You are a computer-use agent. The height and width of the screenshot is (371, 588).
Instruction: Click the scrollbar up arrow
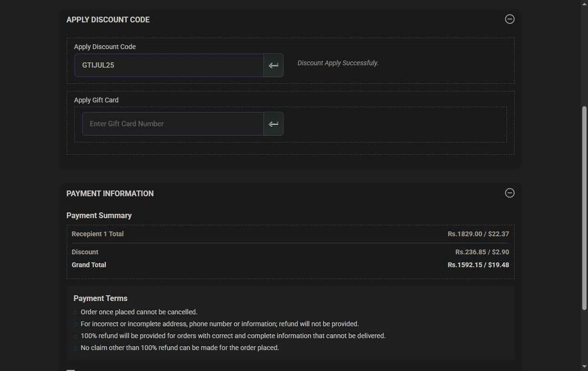tap(584, 4)
